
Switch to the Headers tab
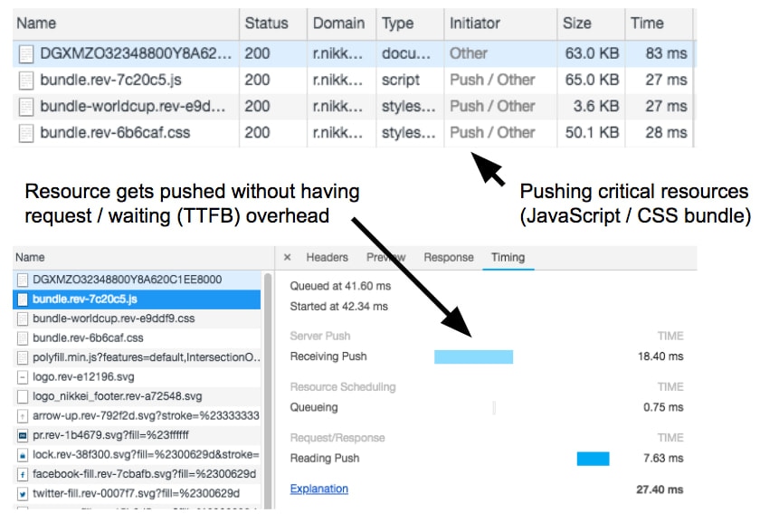coord(327,258)
